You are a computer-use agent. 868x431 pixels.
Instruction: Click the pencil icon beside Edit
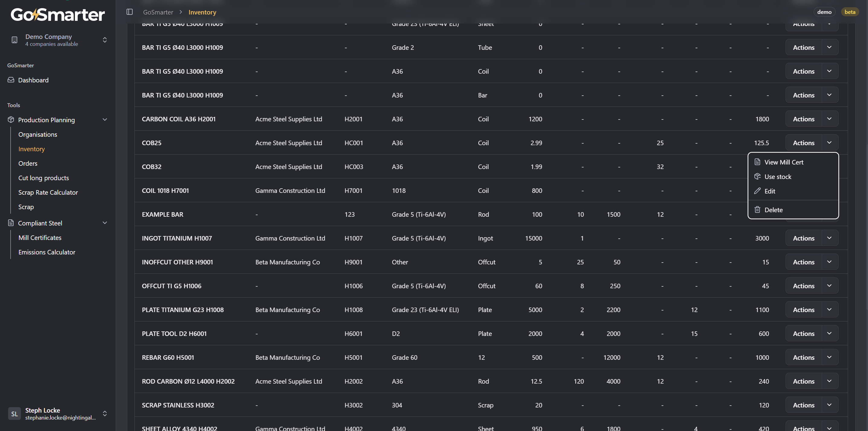click(757, 191)
